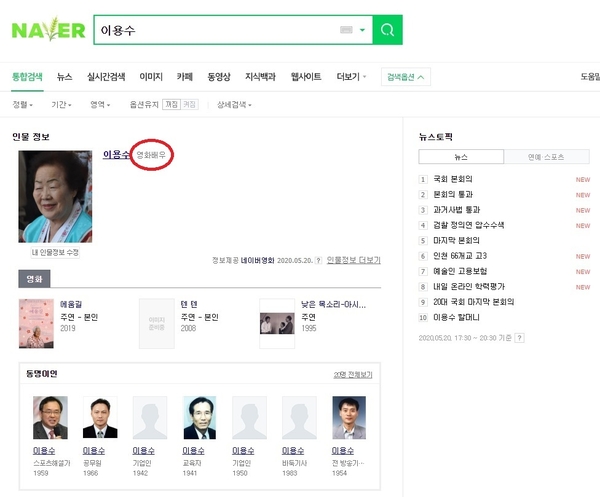This screenshot has width=600, height=497.
Task: Click the profile photo of 이용수
Action: click(x=55, y=196)
